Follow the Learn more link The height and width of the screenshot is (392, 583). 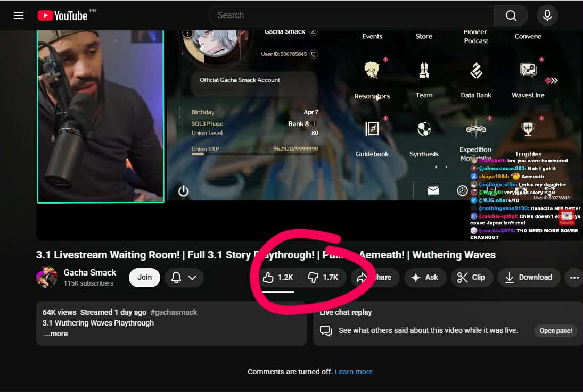(354, 372)
